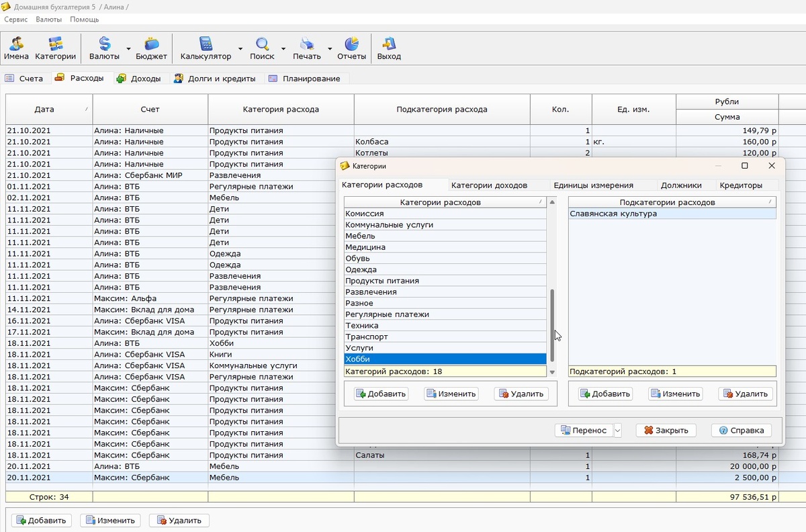Click the categories list scroll-down arrow

point(552,372)
